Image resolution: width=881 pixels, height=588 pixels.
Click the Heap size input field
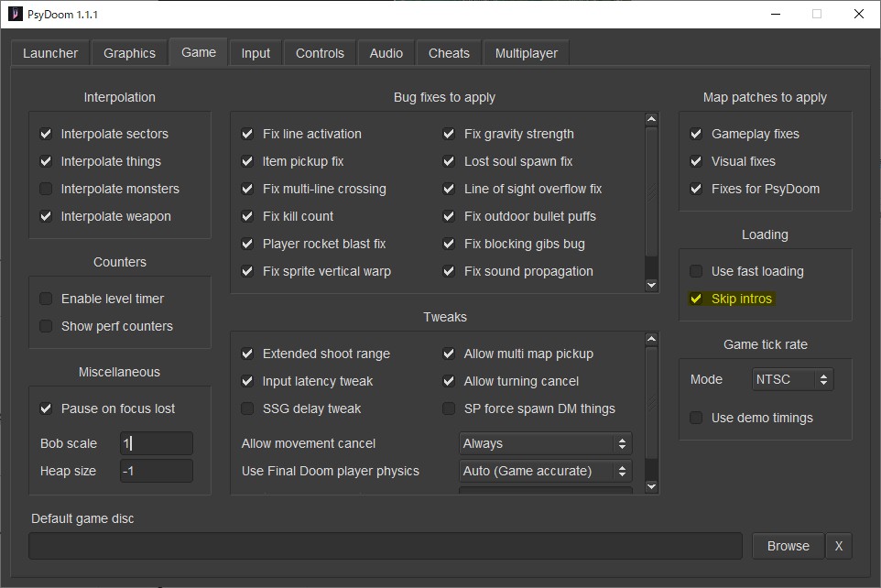pyautogui.click(x=156, y=471)
